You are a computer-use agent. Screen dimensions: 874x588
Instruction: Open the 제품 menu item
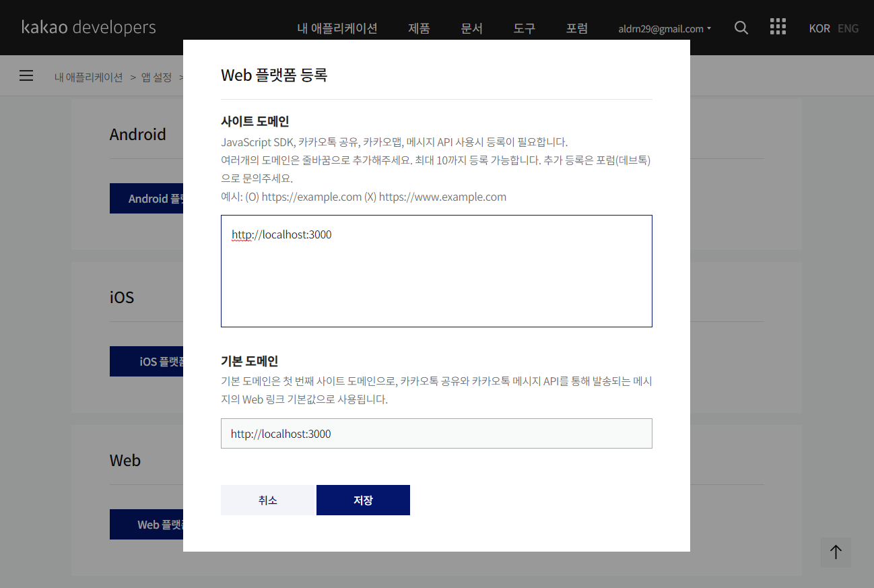coord(419,28)
